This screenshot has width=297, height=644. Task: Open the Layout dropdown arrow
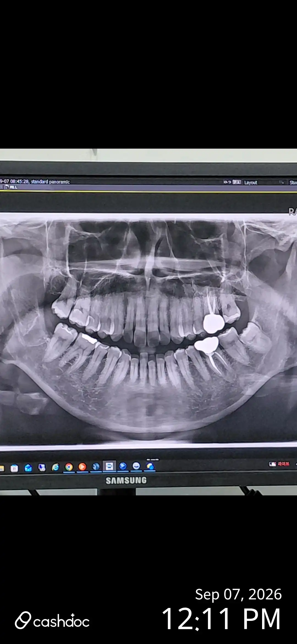[x=282, y=182]
